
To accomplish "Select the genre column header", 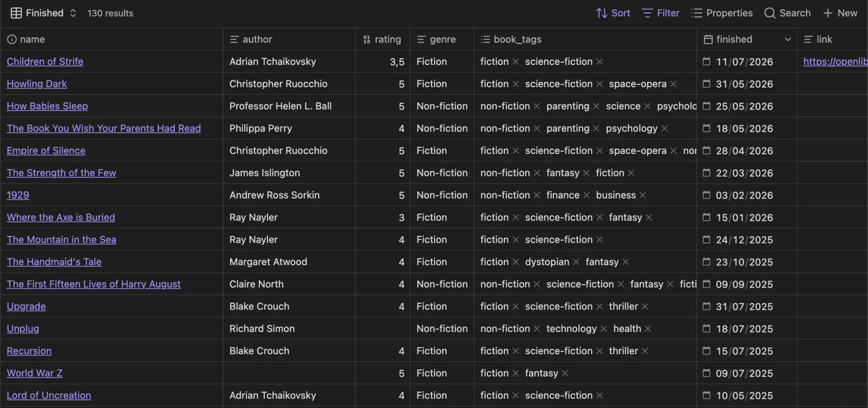I will tap(442, 39).
